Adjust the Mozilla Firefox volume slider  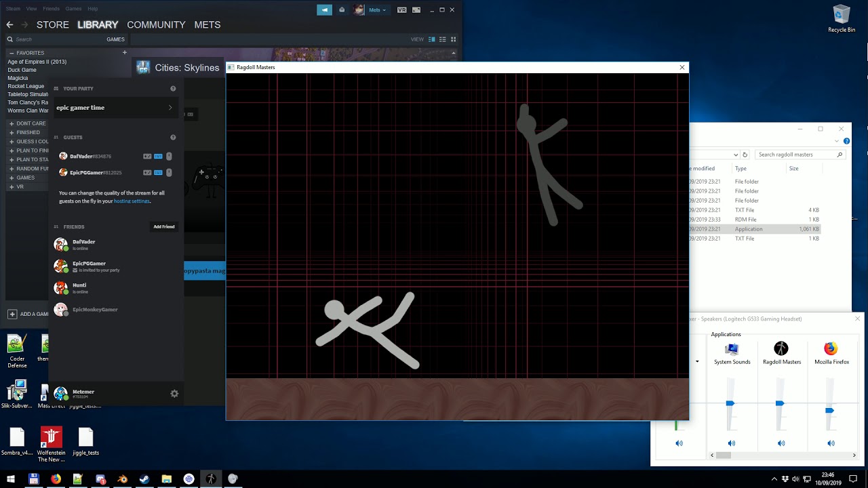[829, 411]
